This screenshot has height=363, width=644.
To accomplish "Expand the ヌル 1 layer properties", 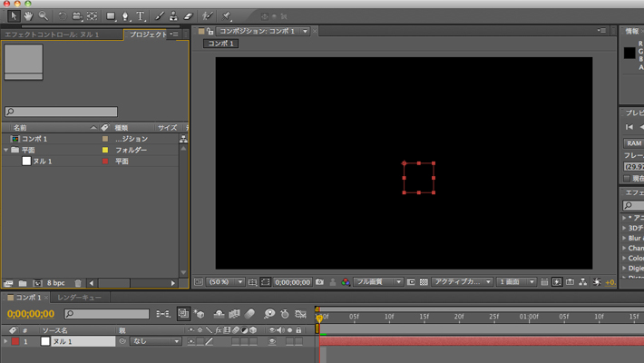I will 5,342.
